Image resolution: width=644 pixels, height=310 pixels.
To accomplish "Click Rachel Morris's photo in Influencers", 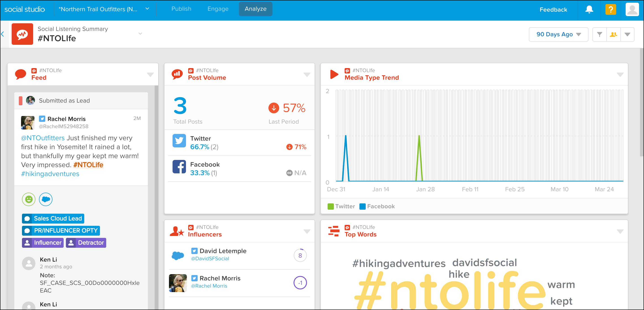I will (178, 283).
